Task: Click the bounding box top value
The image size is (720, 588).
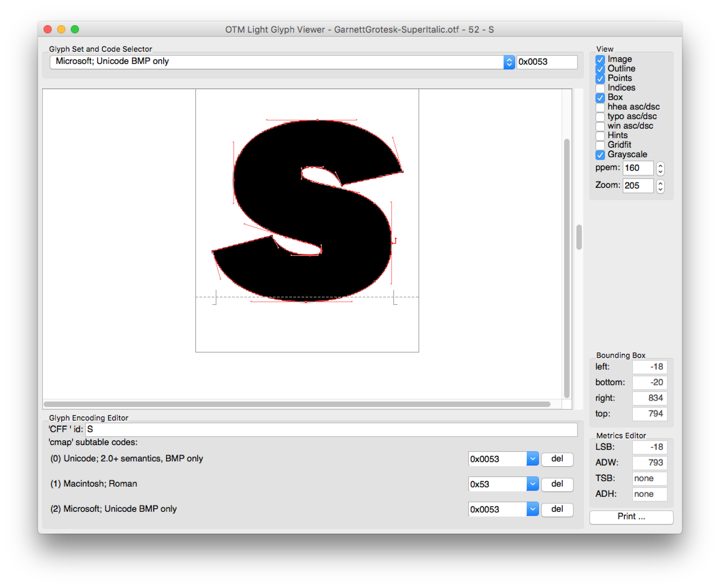Action: (650, 414)
